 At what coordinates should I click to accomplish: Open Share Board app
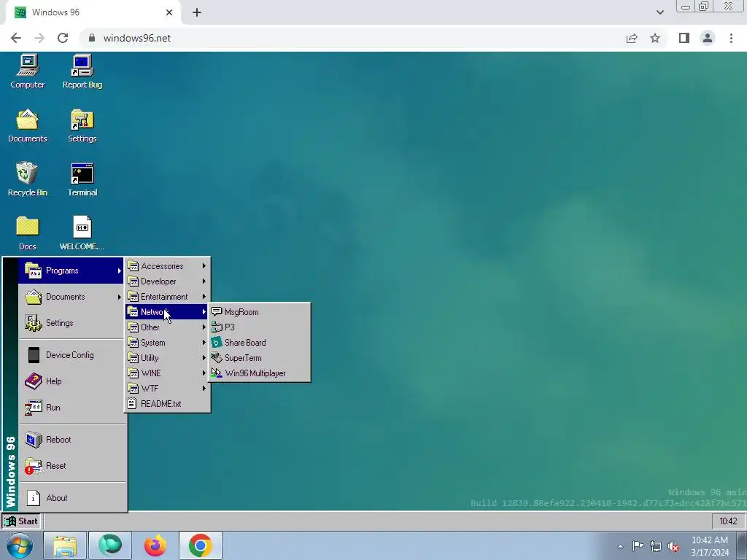[x=260, y=343]
